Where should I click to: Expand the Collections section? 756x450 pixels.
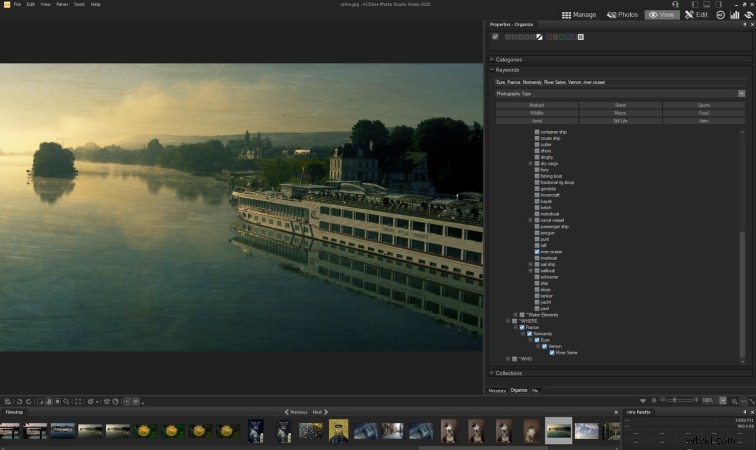491,373
